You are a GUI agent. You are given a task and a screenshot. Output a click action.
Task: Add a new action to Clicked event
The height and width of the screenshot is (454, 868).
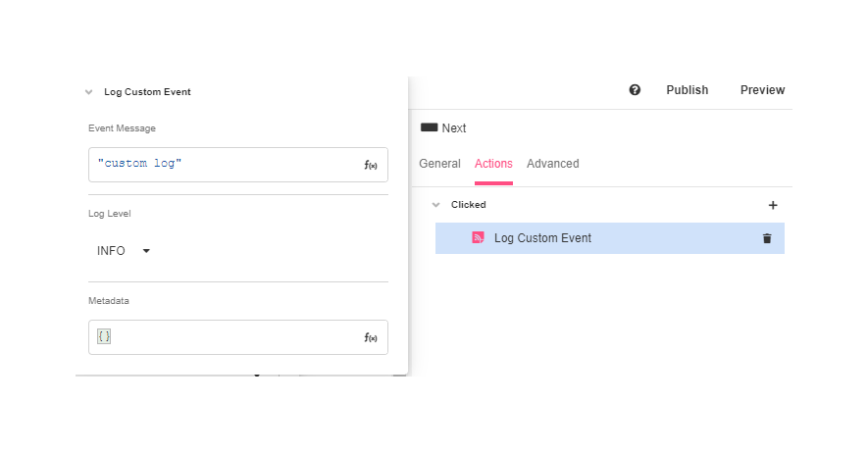coord(773,205)
